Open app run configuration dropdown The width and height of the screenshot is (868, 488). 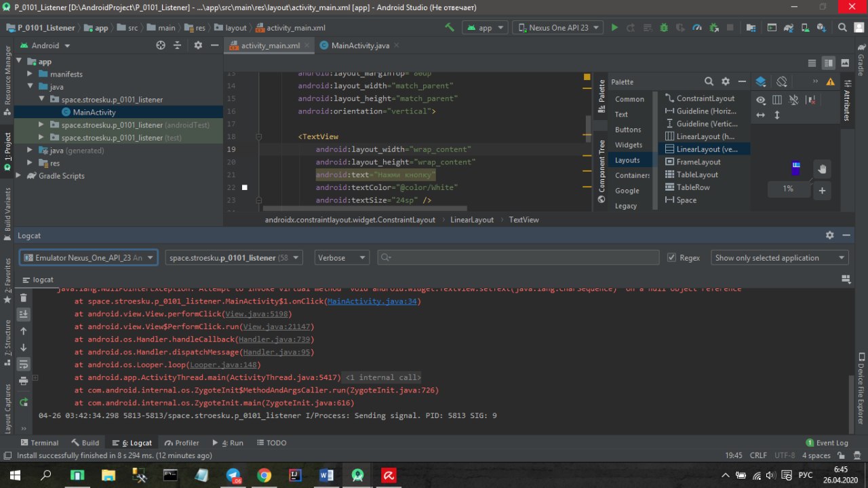point(485,28)
